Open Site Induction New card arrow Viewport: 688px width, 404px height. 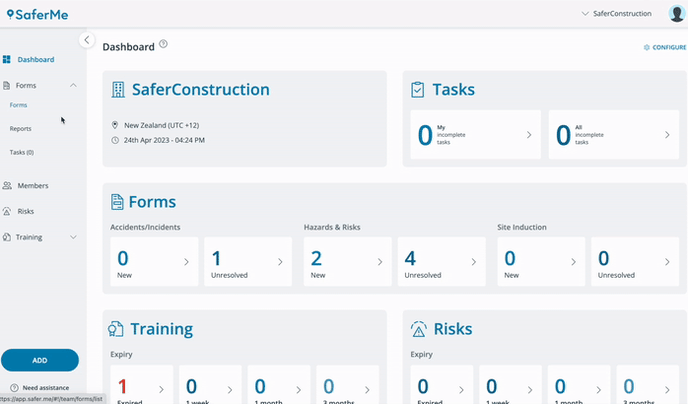[x=573, y=262]
